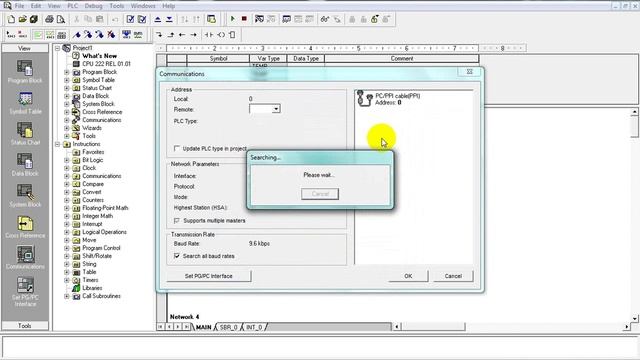Click the green Run PLC icon
This screenshot has width=640, height=360.
(233, 19)
